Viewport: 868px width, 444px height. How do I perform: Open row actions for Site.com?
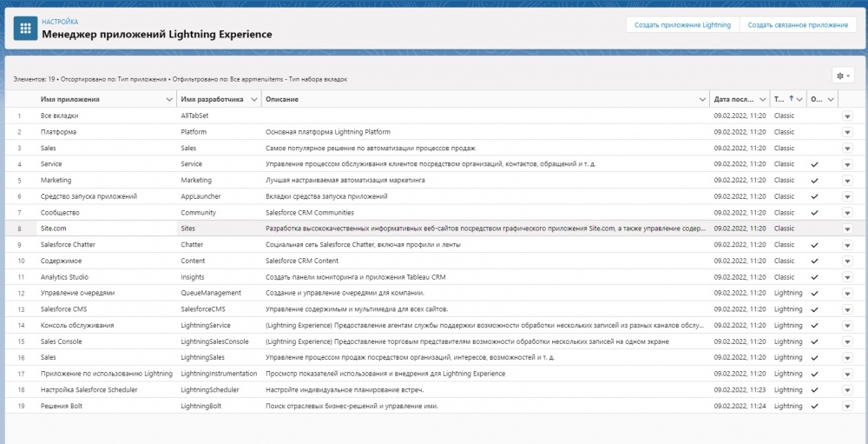[x=847, y=229]
